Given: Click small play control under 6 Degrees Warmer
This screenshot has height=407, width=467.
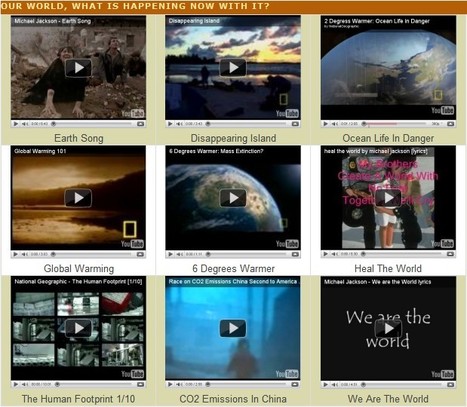Looking at the screenshot, I should (x=170, y=254).
